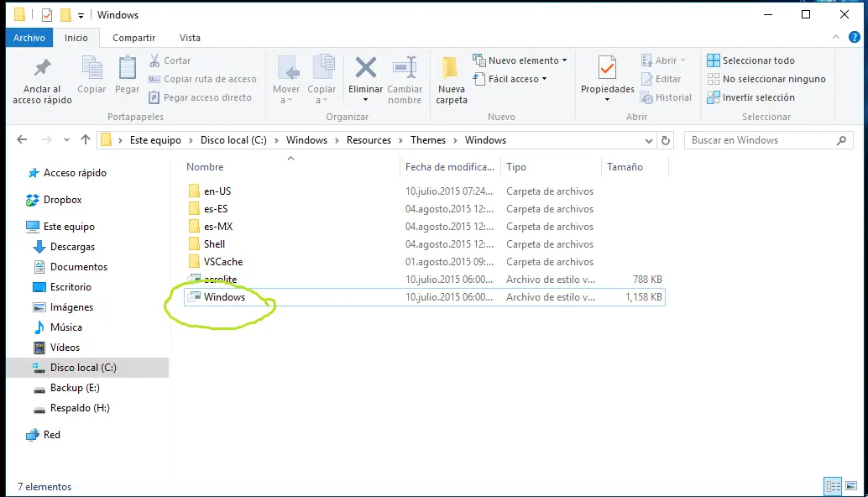The height and width of the screenshot is (497, 868).
Task: Open Mover a dropdown
Action: [x=286, y=80]
